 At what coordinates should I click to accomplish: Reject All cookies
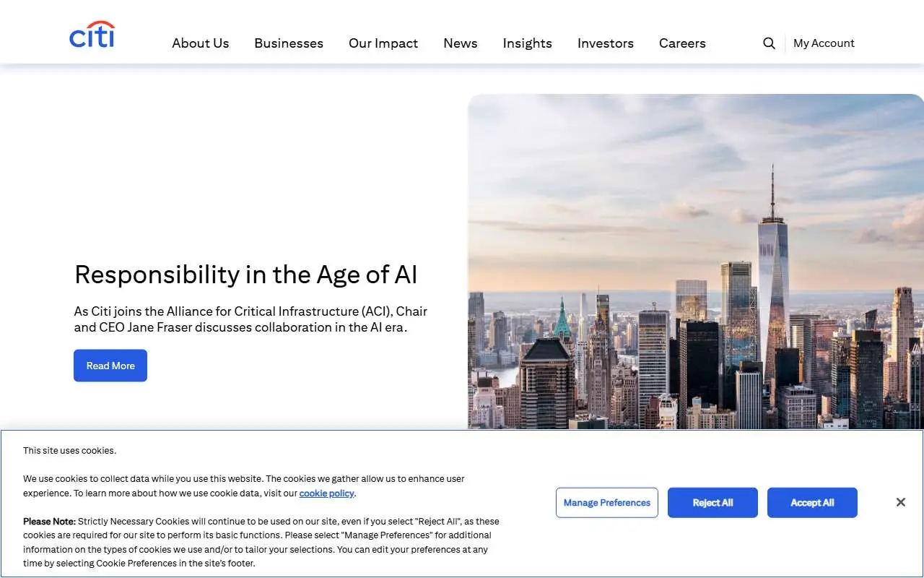(x=712, y=503)
